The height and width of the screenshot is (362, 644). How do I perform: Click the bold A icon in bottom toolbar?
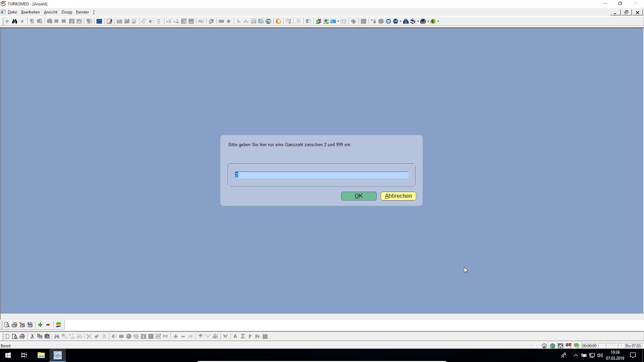[x=235, y=336]
